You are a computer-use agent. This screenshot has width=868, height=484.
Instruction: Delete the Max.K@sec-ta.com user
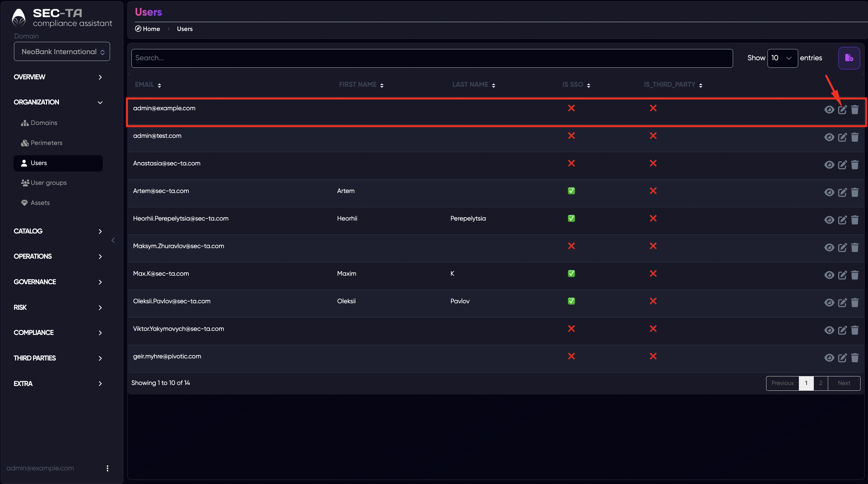click(855, 275)
